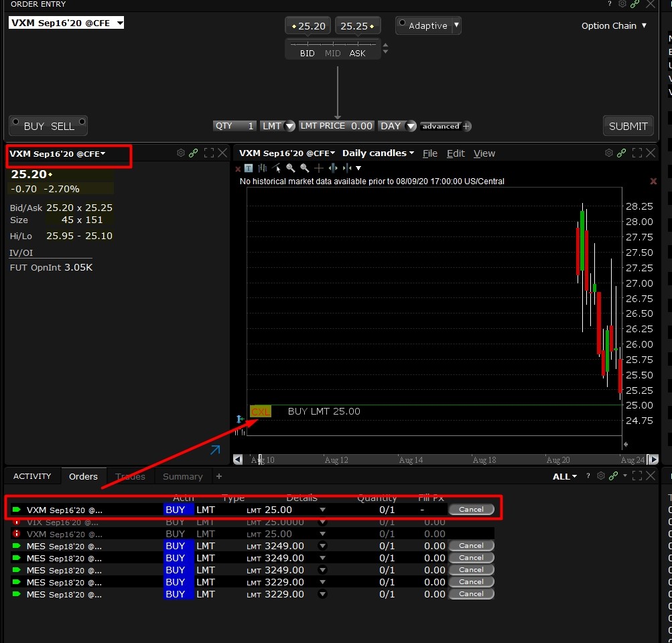Click the first magnifier zoom icon

coord(291,168)
